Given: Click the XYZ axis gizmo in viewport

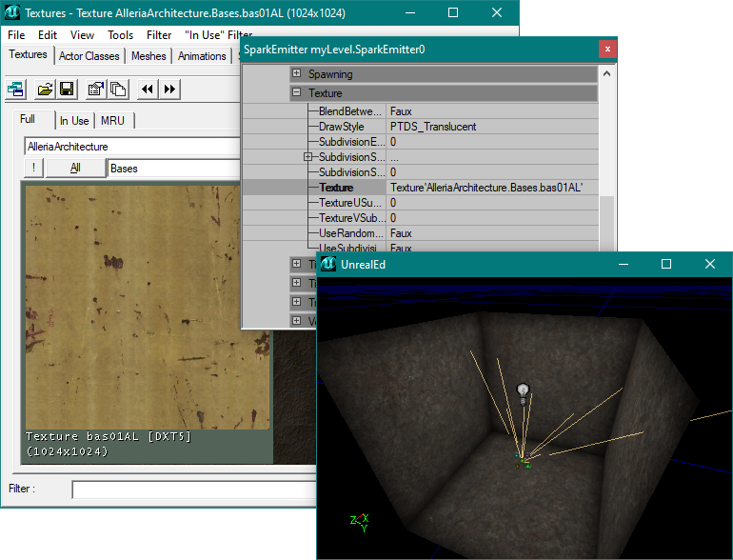Looking at the screenshot, I should pyautogui.click(x=360, y=523).
